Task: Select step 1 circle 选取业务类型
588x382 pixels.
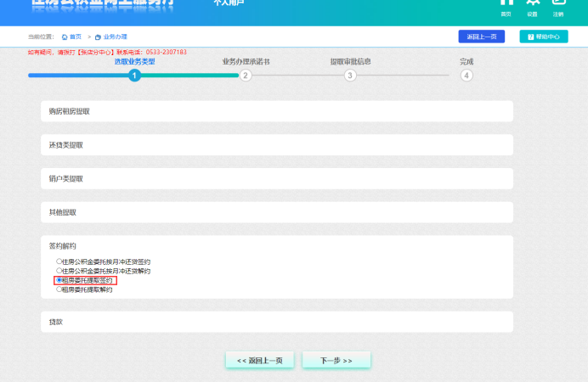Action: point(134,76)
